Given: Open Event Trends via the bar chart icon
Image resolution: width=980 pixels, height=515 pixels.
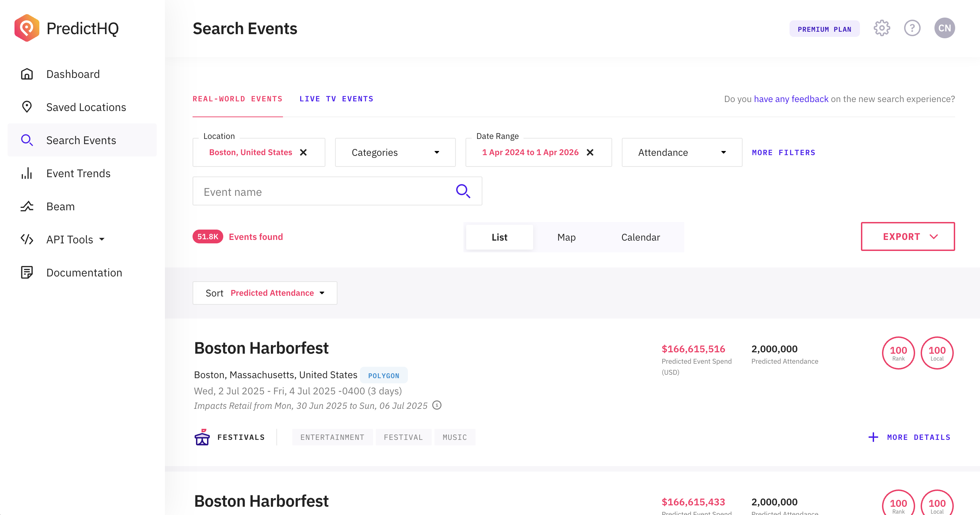Looking at the screenshot, I should click(x=27, y=173).
